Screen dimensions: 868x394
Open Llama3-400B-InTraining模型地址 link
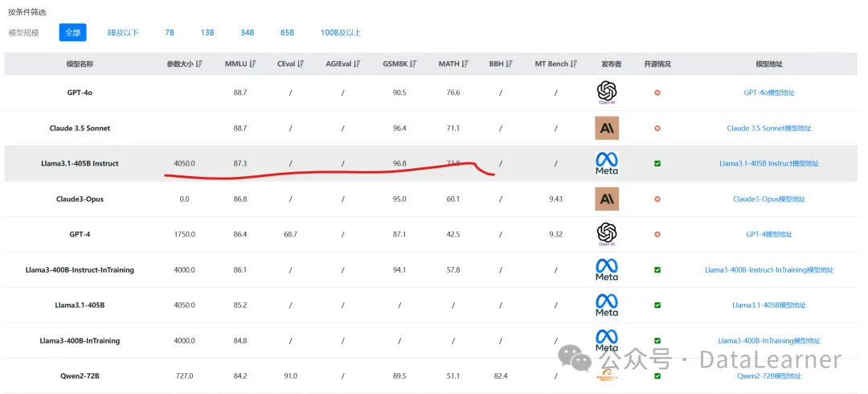click(769, 341)
